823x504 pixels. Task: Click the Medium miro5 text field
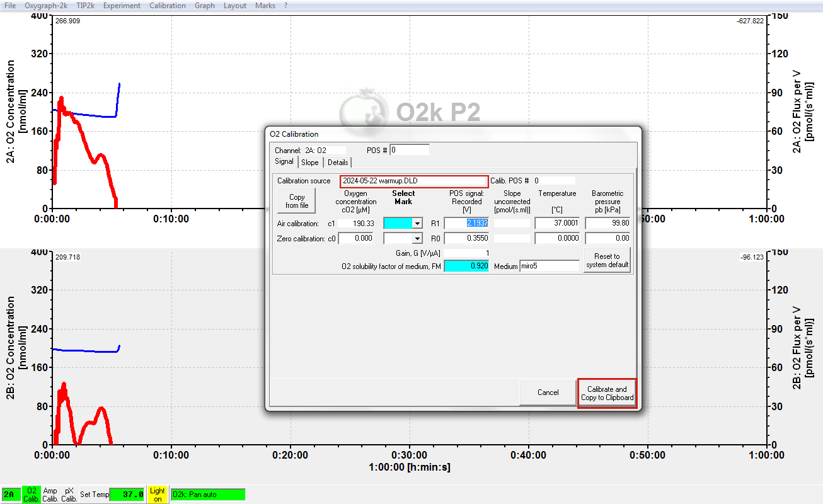(548, 266)
